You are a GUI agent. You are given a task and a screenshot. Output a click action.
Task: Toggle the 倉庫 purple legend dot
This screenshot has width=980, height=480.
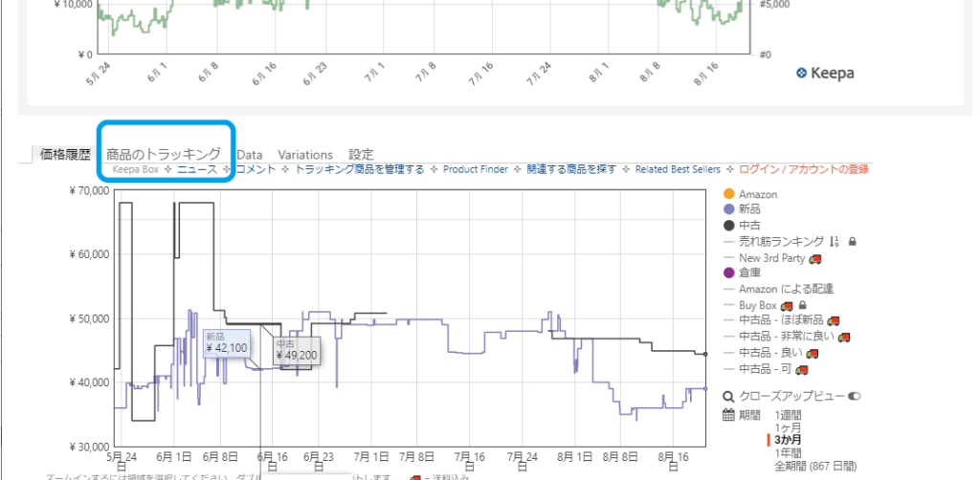[x=729, y=273]
